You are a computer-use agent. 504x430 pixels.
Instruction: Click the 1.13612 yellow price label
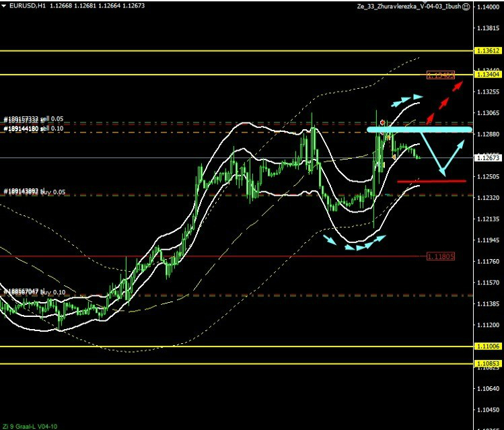point(487,50)
